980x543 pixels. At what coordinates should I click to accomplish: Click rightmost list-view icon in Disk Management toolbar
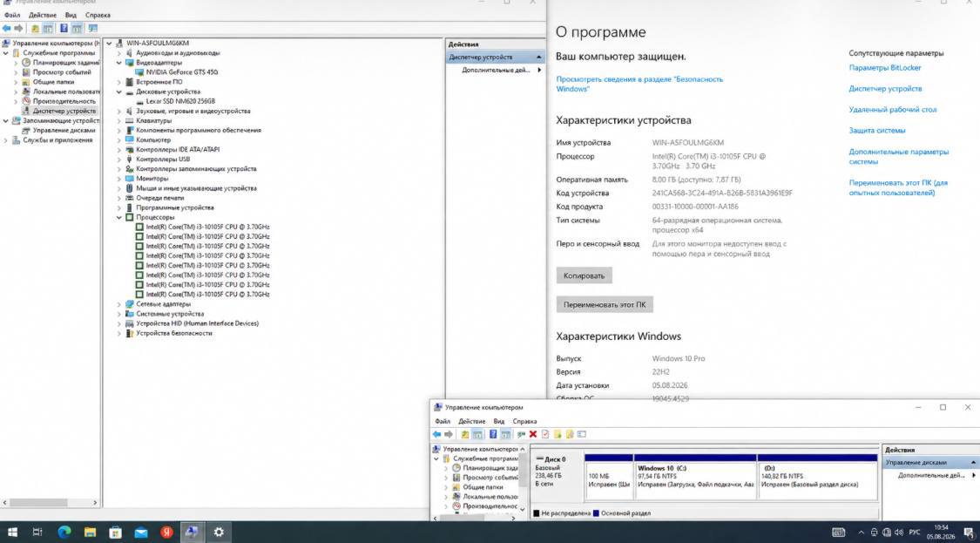(581, 434)
